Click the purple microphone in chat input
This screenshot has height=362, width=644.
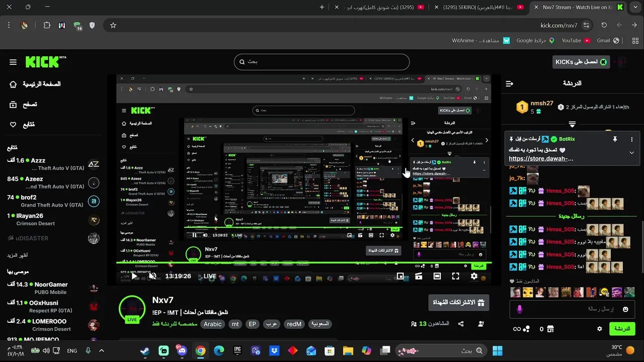pos(520,309)
